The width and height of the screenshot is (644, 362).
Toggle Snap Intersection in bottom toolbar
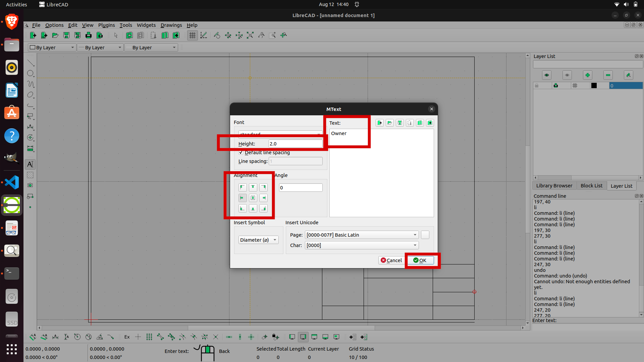point(216,337)
